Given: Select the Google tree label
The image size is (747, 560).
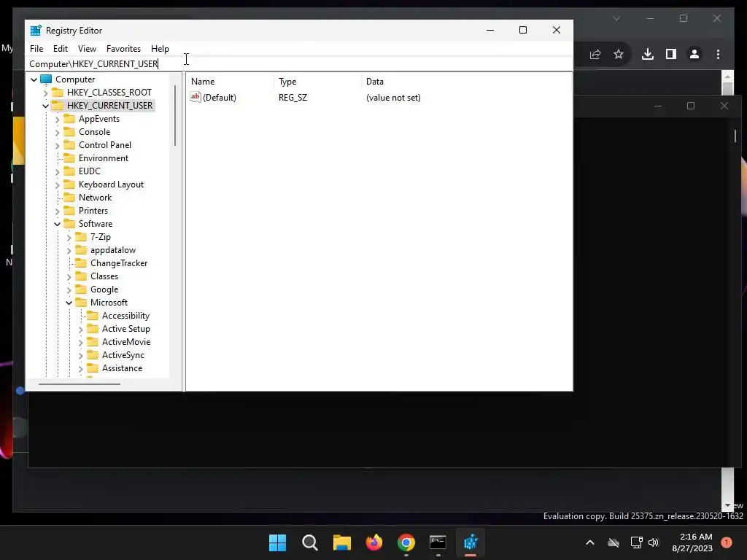Looking at the screenshot, I should point(104,289).
